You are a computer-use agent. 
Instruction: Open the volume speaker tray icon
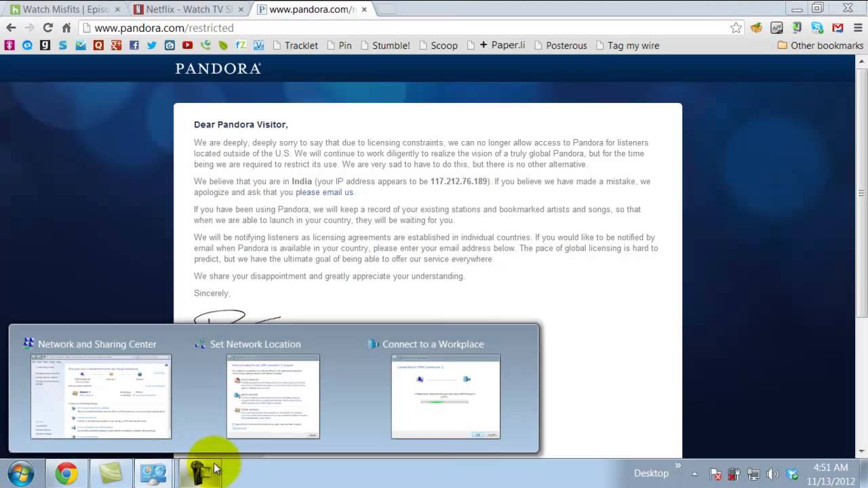point(772,474)
